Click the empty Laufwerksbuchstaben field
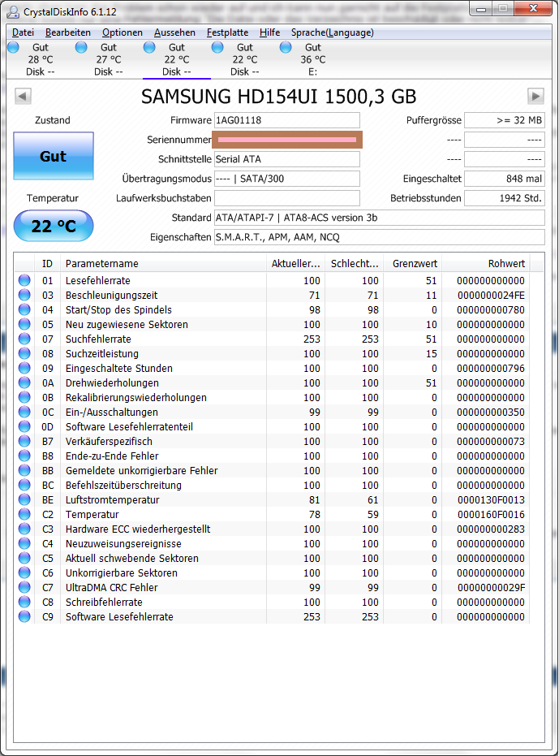 click(x=286, y=198)
